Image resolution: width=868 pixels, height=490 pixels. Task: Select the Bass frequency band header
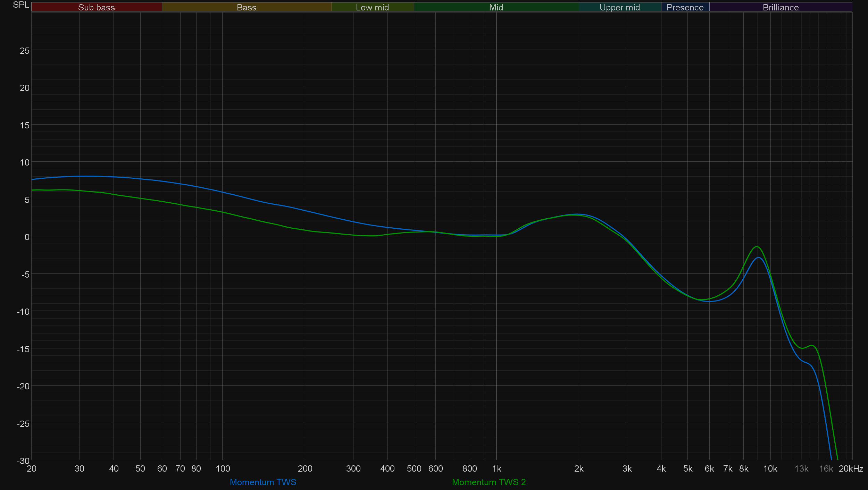point(247,7)
